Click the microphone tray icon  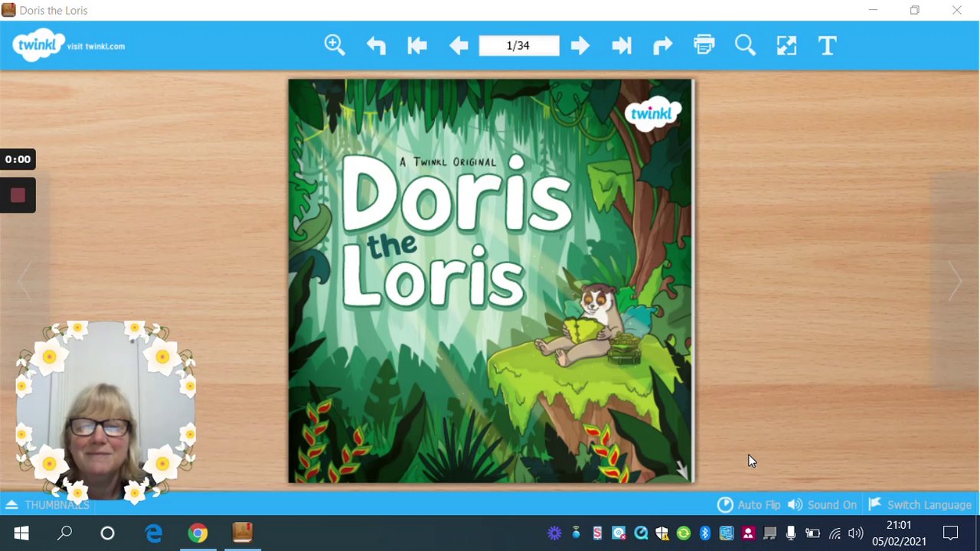coord(791,533)
